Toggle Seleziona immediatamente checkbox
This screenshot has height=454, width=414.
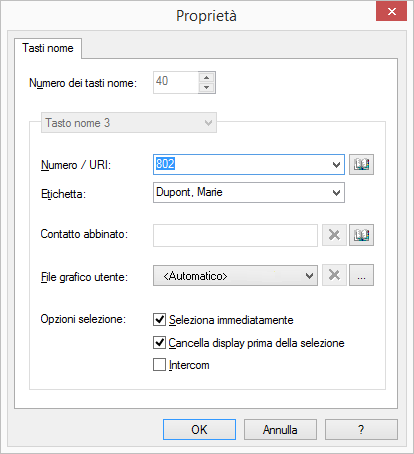pos(159,319)
